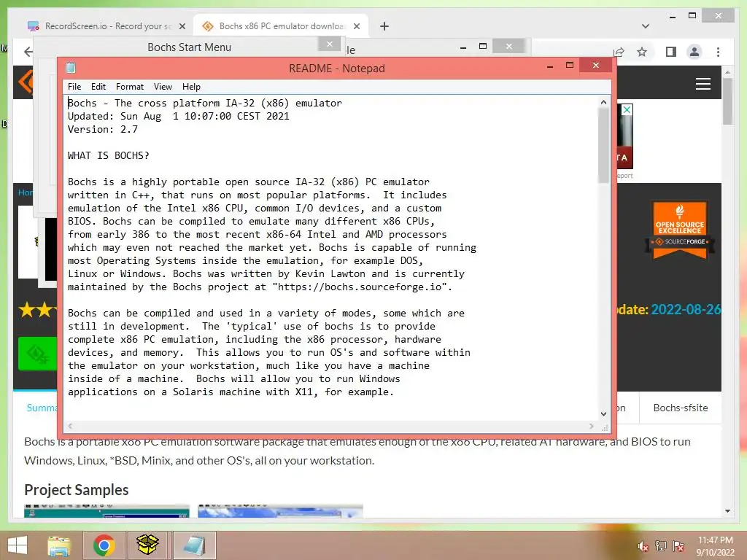Open the Bochs box icon on taskbar

point(147,545)
